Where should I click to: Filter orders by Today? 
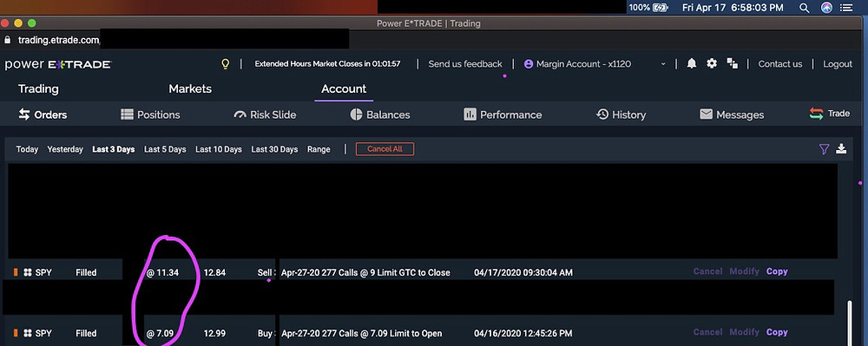[27, 149]
